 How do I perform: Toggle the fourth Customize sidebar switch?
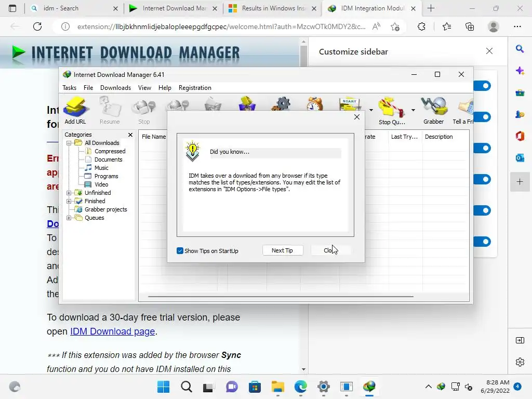tap(483, 179)
